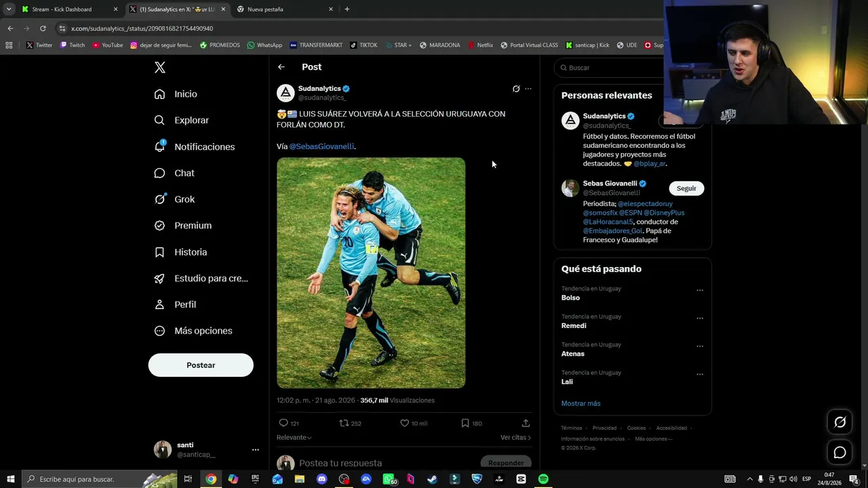Viewport: 868px width, 488px height.
Task: Like the post using the heart icon
Action: pyautogui.click(x=404, y=423)
